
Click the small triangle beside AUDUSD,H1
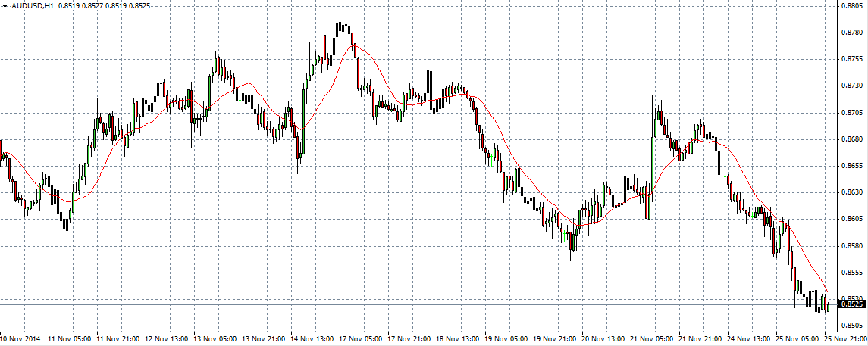(5, 6)
